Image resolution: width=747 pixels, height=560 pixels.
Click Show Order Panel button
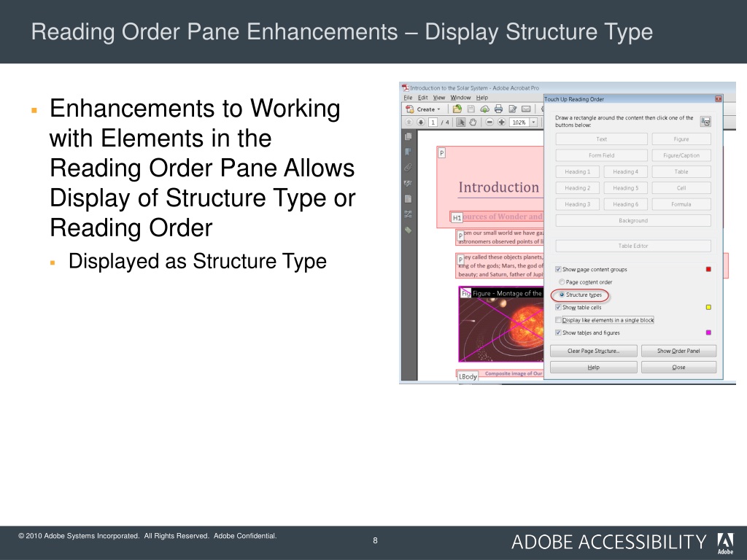coord(678,351)
